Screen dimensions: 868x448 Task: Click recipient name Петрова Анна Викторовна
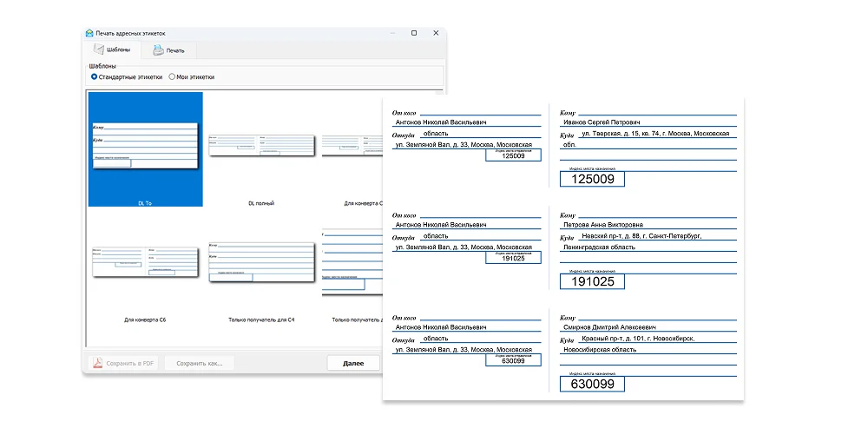coord(603,225)
